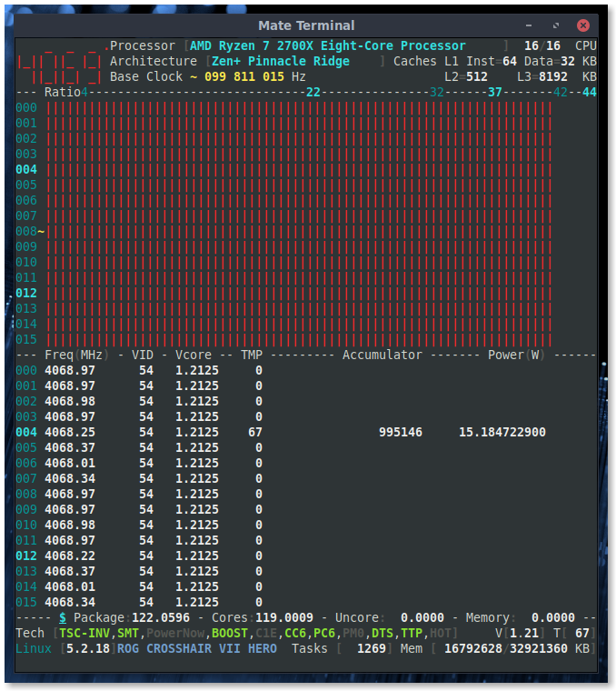Click the VID column header
Image resolution: width=616 pixels, height=691 pixels.
click(x=143, y=356)
